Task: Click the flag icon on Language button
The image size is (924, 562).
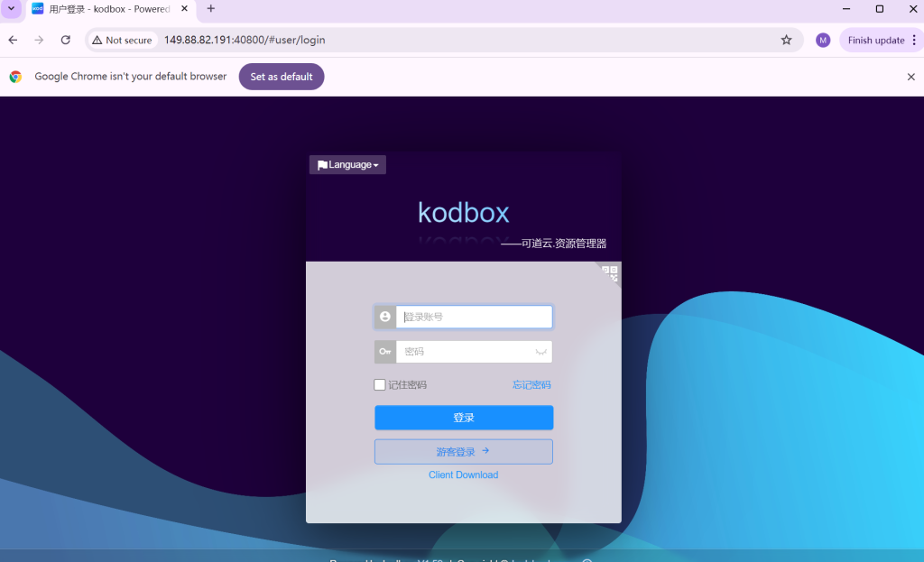Action: coord(322,165)
